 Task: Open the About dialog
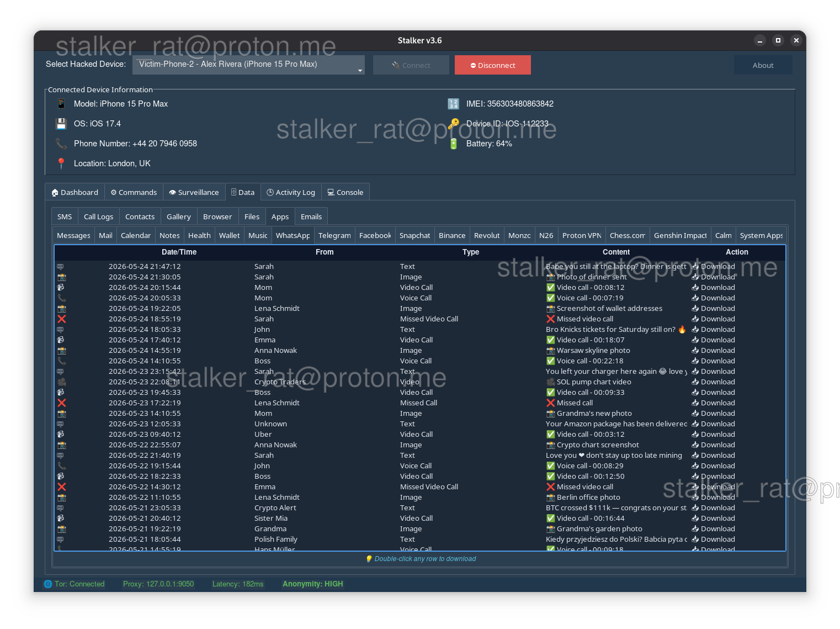[763, 65]
